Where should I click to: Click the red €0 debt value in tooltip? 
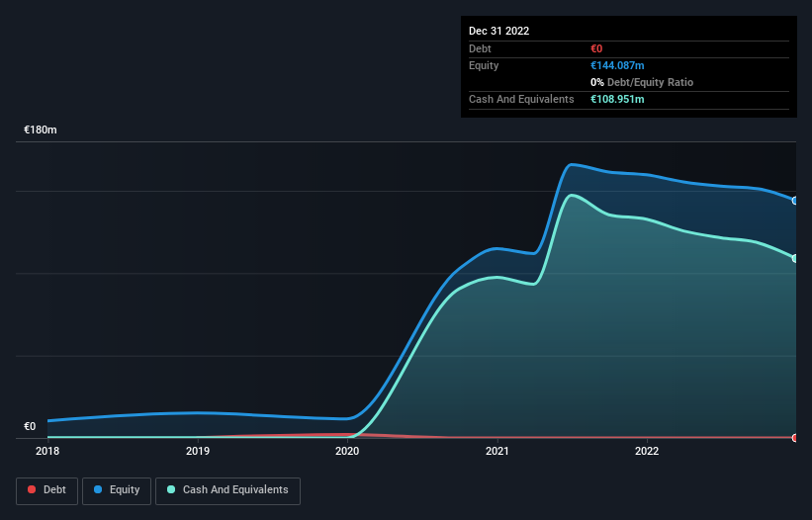[596, 48]
